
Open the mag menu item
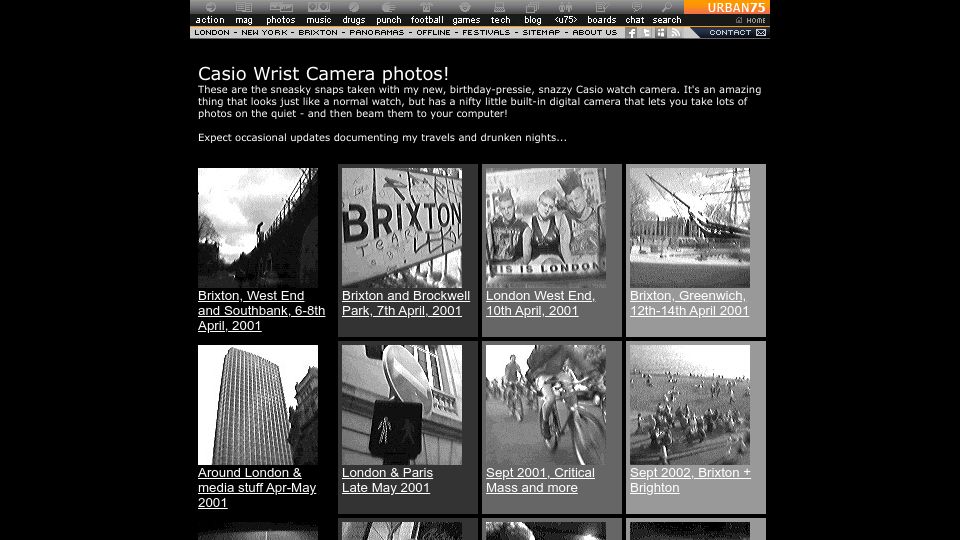pos(244,20)
